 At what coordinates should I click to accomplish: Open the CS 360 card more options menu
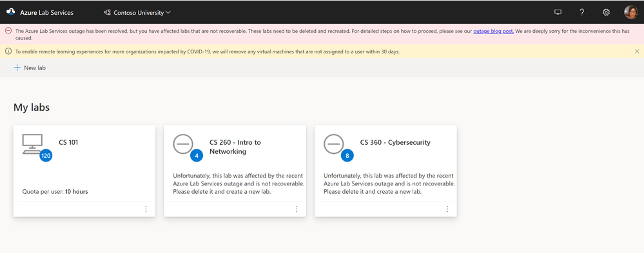[x=447, y=209]
